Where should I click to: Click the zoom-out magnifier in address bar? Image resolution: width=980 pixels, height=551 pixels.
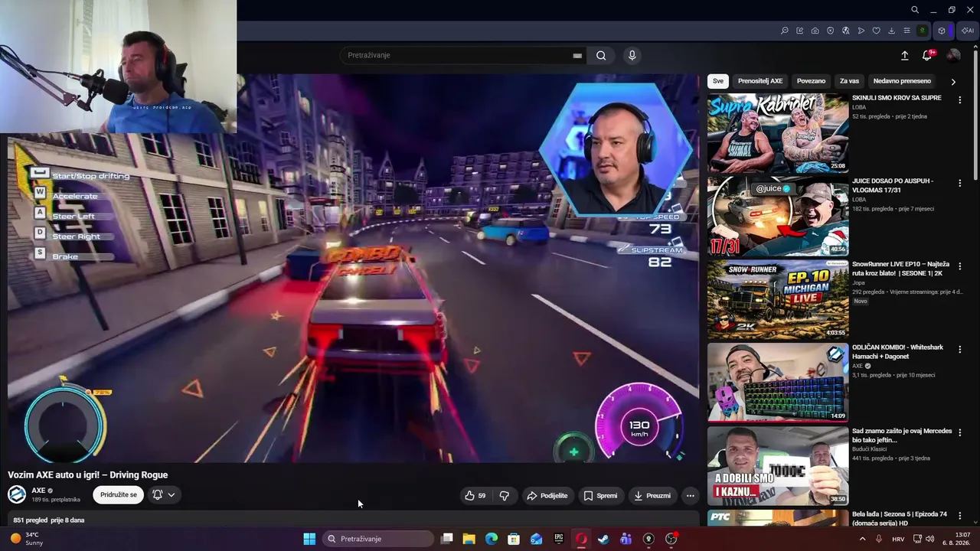point(785,31)
